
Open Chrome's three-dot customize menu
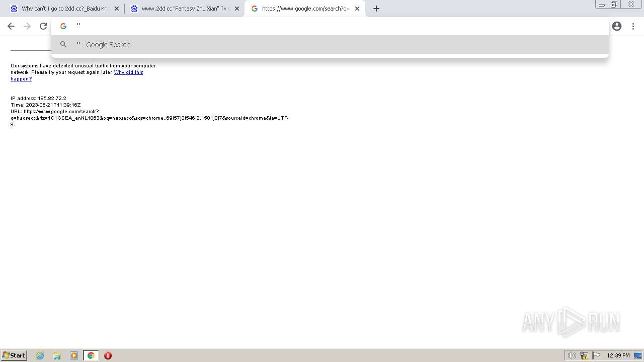point(633,26)
